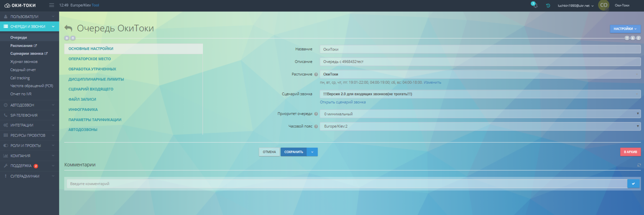Click the Изменить schedule link

(x=432, y=83)
